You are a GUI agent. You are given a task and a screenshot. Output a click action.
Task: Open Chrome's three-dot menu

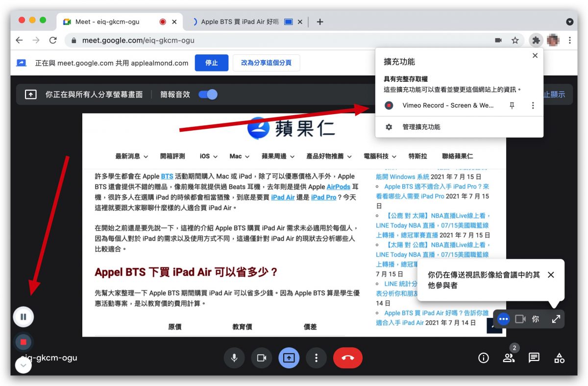pos(570,40)
